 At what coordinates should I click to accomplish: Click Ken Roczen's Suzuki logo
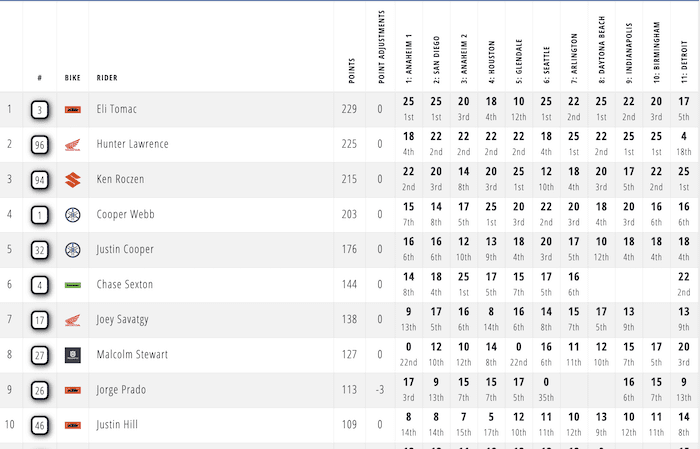click(x=72, y=179)
